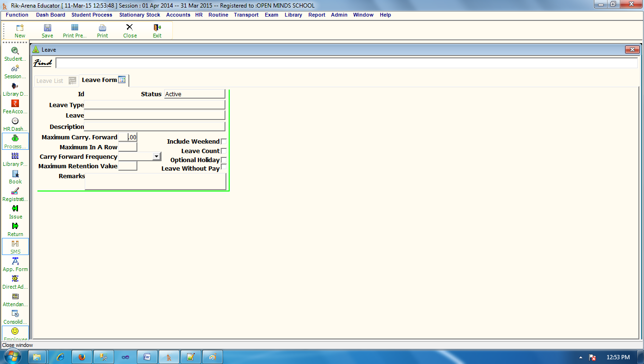Screen dimensions: 644x364
Task: Toggle the Leave Without Pay checkbox
Action: click(x=224, y=167)
